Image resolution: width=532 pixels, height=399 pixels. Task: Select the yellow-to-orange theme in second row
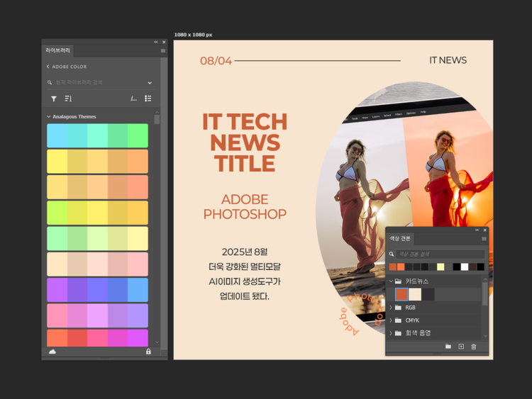[x=97, y=162]
